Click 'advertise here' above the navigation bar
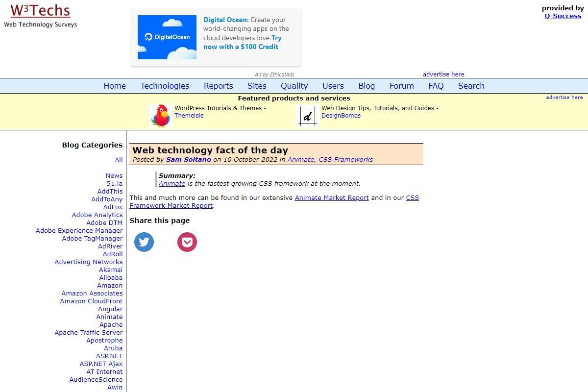Image resolution: width=588 pixels, height=392 pixels. (x=443, y=74)
